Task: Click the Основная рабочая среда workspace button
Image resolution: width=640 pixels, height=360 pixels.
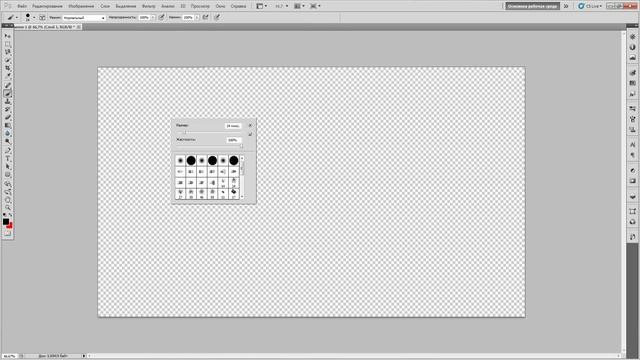Action: pyautogui.click(x=532, y=6)
